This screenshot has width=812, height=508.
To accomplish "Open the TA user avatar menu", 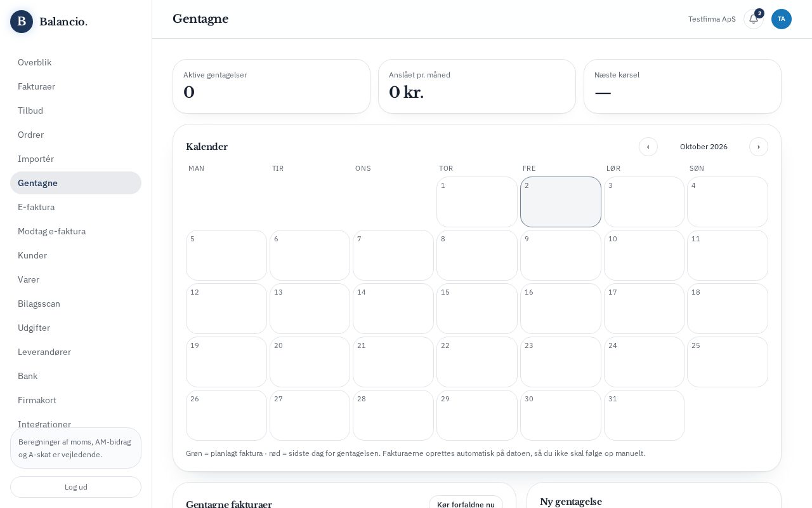I will click(782, 19).
